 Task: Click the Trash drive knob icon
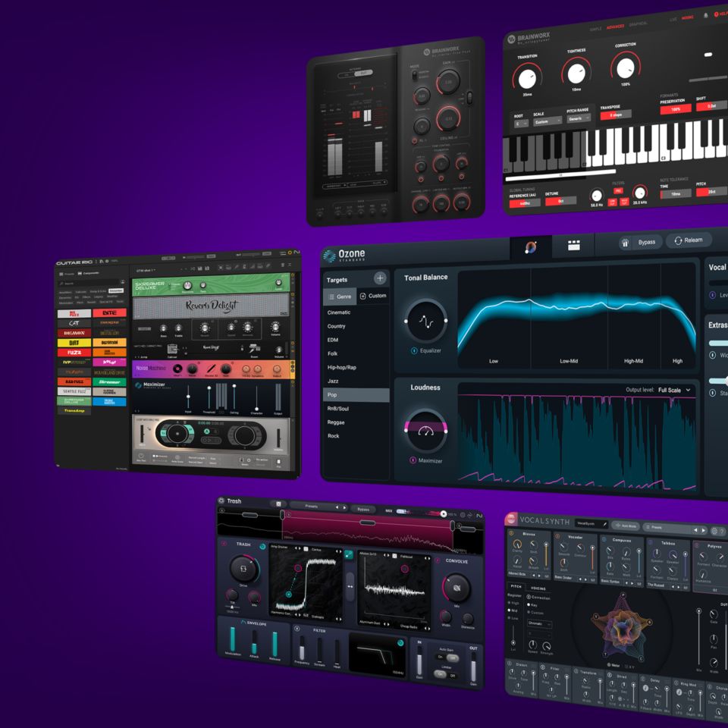[243, 567]
